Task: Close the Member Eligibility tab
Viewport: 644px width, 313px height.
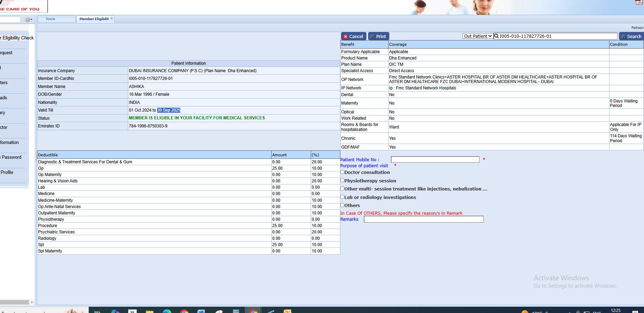Action: click(112, 18)
